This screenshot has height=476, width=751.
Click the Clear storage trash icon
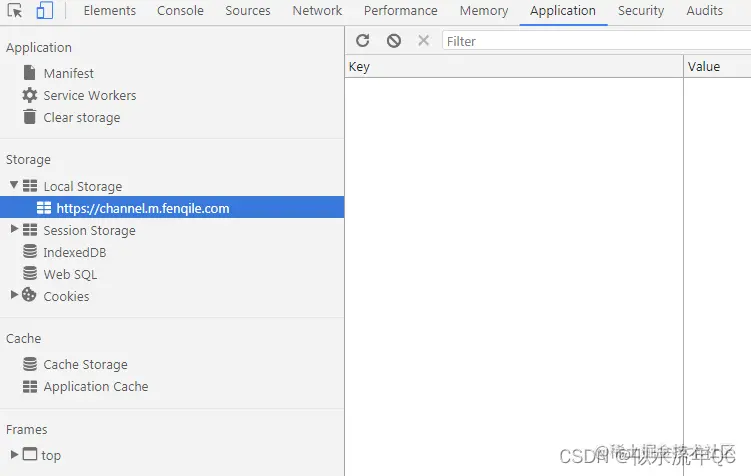[x=30, y=116]
